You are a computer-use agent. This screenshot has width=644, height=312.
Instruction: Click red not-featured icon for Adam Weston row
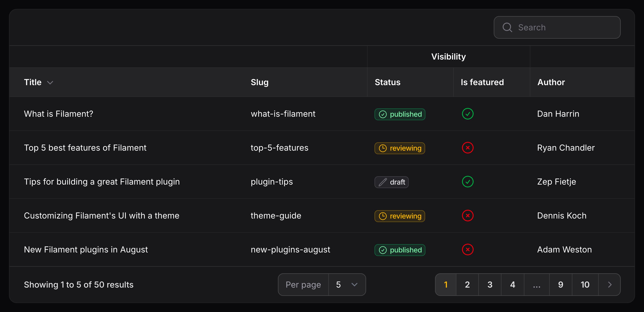click(x=468, y=250)
